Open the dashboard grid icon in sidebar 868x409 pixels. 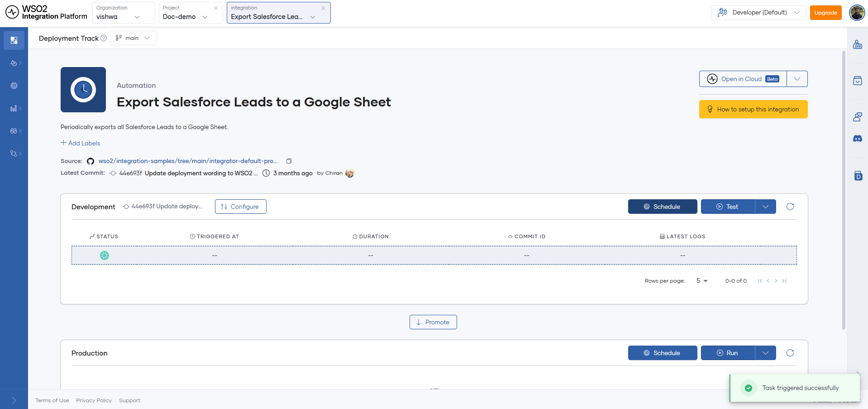click(x=14, y=40)
